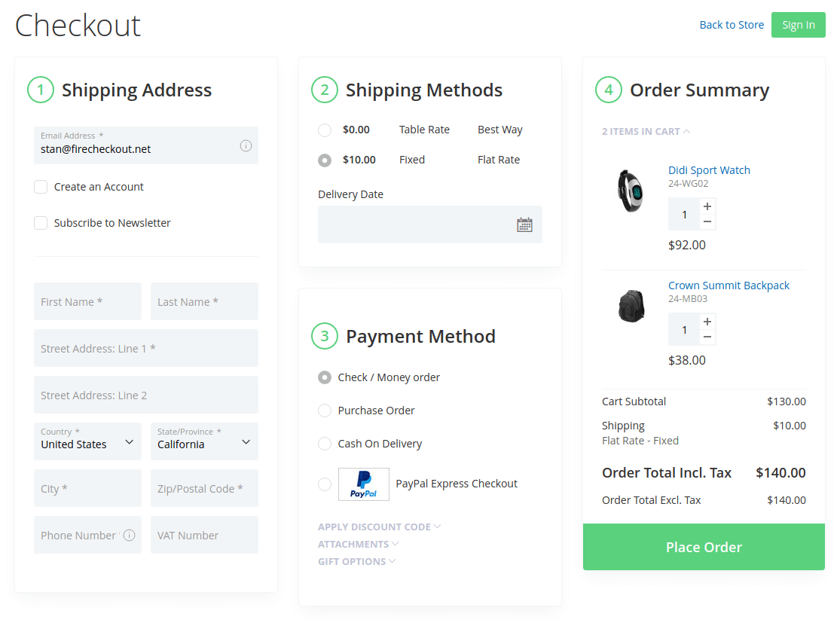
Task: Open the Delivery Date calendar icon
Action: 524,224
